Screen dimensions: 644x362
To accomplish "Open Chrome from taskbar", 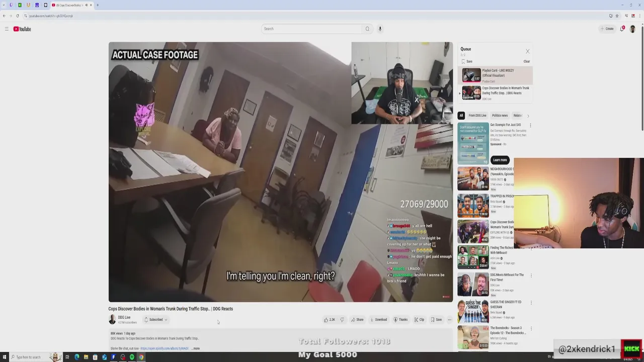I will [x=141, y=357].
